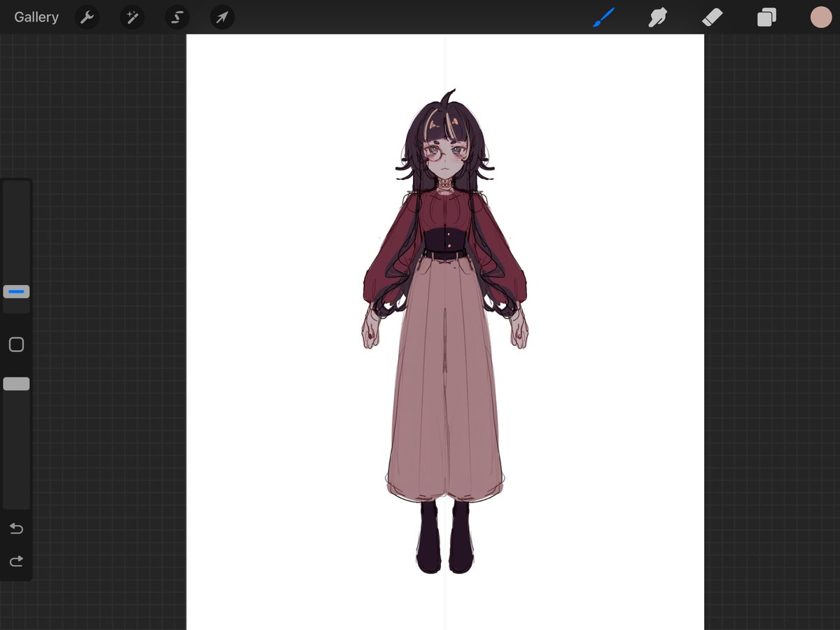Redo the last undone action

pos(16,561)
